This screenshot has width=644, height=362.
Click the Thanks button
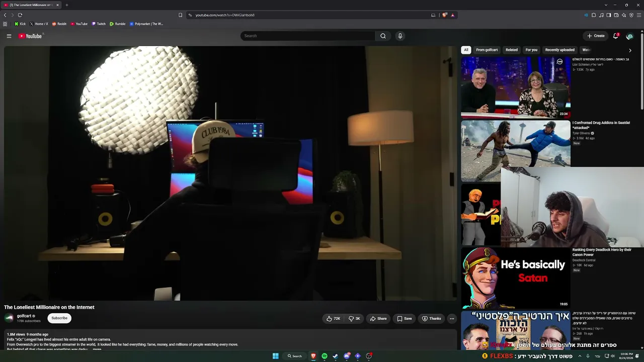432,318
